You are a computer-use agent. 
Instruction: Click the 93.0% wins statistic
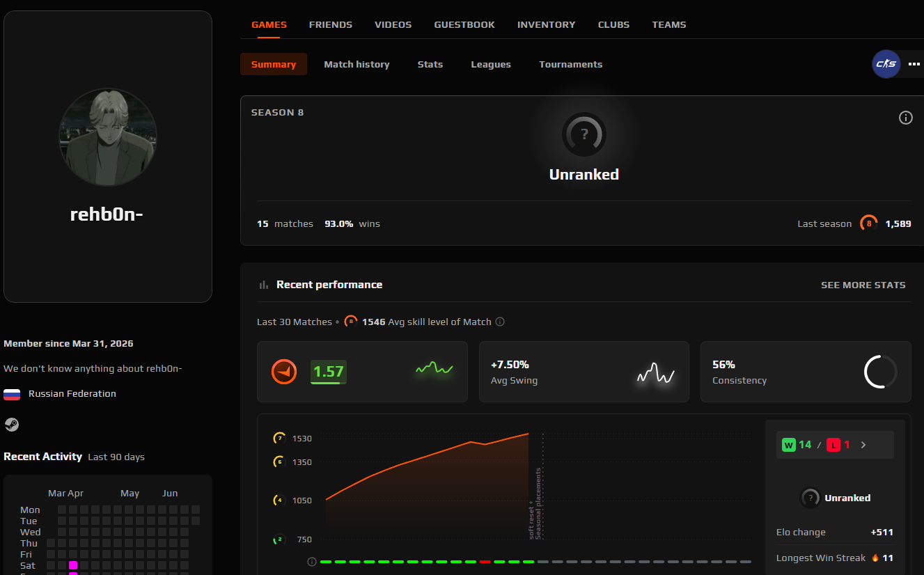coord(352,223)
